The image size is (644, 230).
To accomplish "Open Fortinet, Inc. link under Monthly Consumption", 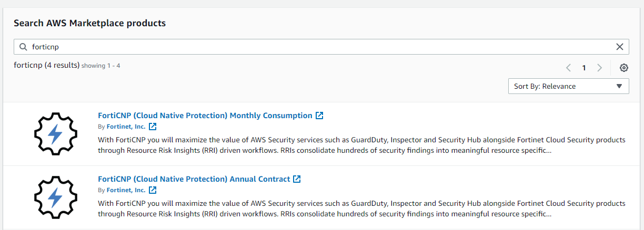I will tap(126, 127).
